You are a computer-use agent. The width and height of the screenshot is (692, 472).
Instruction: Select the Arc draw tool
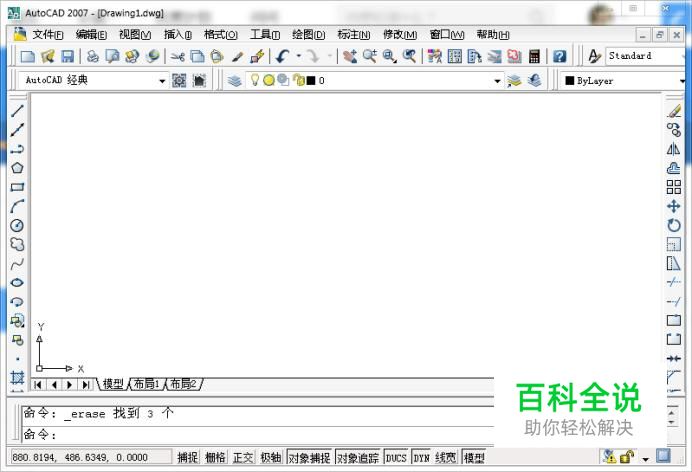coord(17,206)
